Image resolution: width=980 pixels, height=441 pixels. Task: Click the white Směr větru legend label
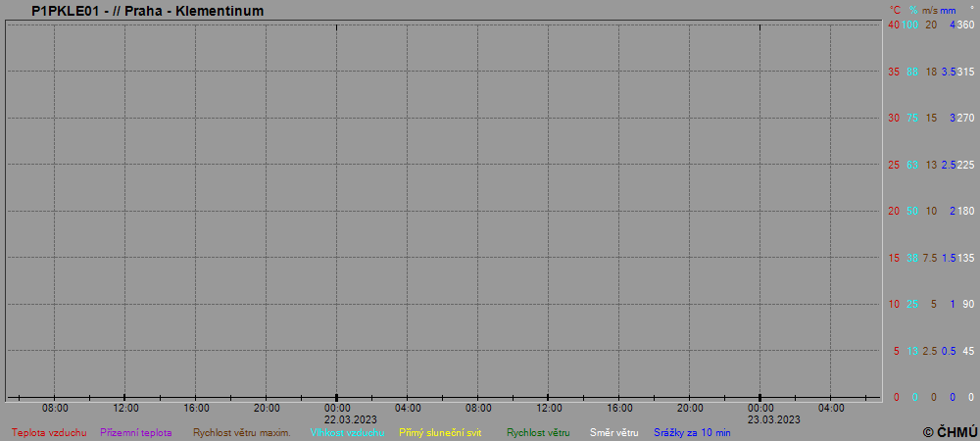613,432
